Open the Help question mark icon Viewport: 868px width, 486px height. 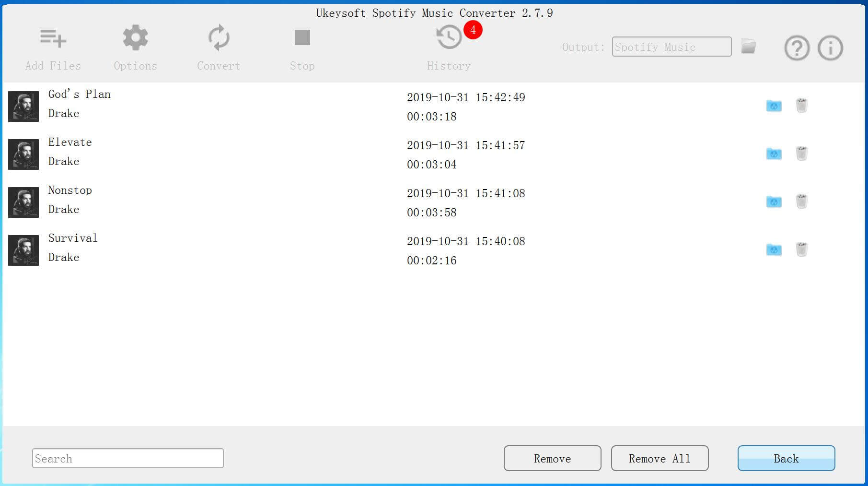pos(797,47)
